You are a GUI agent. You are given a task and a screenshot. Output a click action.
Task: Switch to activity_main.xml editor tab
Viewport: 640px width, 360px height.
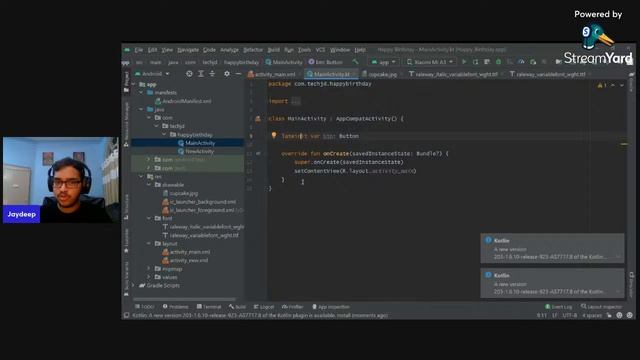coord(272,74)
